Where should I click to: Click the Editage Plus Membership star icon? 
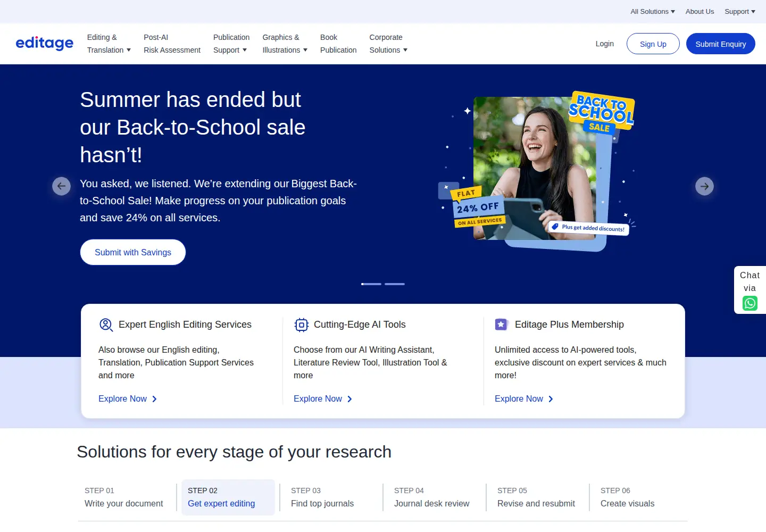pyautogui.click(x=501, y=325)
